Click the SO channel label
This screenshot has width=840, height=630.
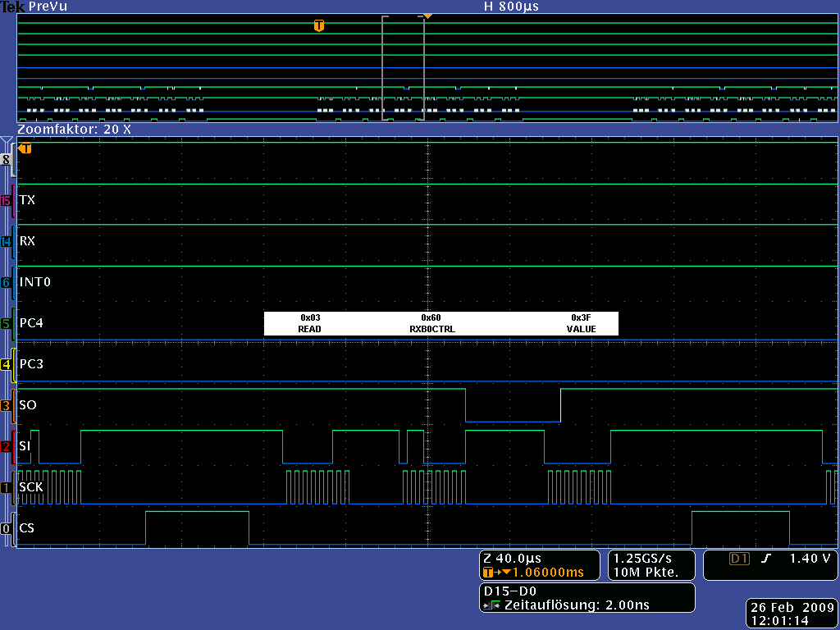28,405
